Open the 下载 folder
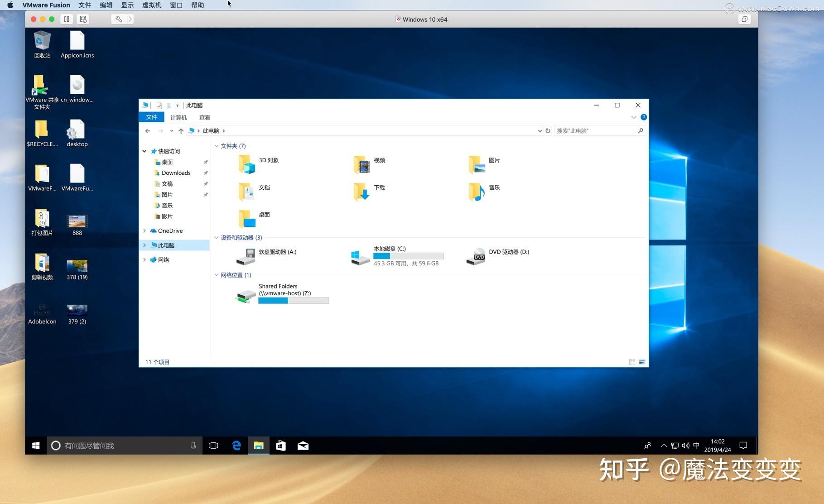Image resolution: width=824 pixels, height=504 pixels. 369,191
